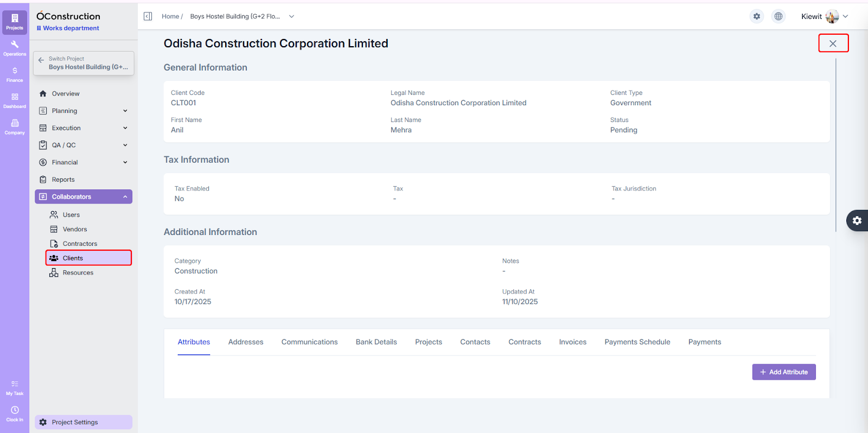This screenshot has width=868, height=433.
Task: Click category value Construction
Action: 196,271
